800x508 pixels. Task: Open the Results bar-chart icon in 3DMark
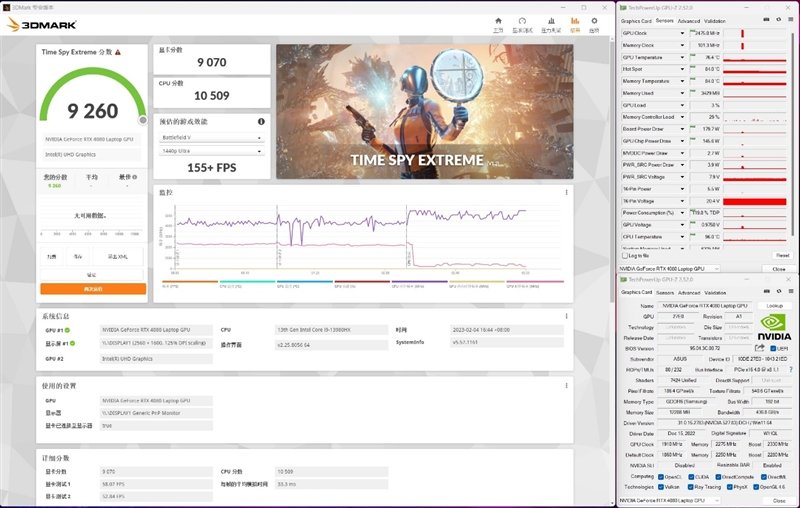574,23
